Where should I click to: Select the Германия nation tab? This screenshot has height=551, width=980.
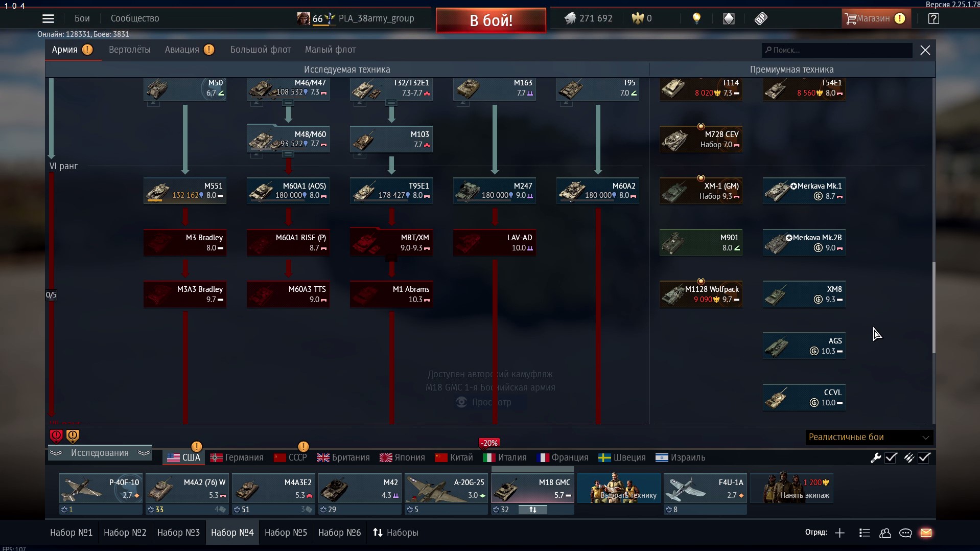(x=237, y=457)
